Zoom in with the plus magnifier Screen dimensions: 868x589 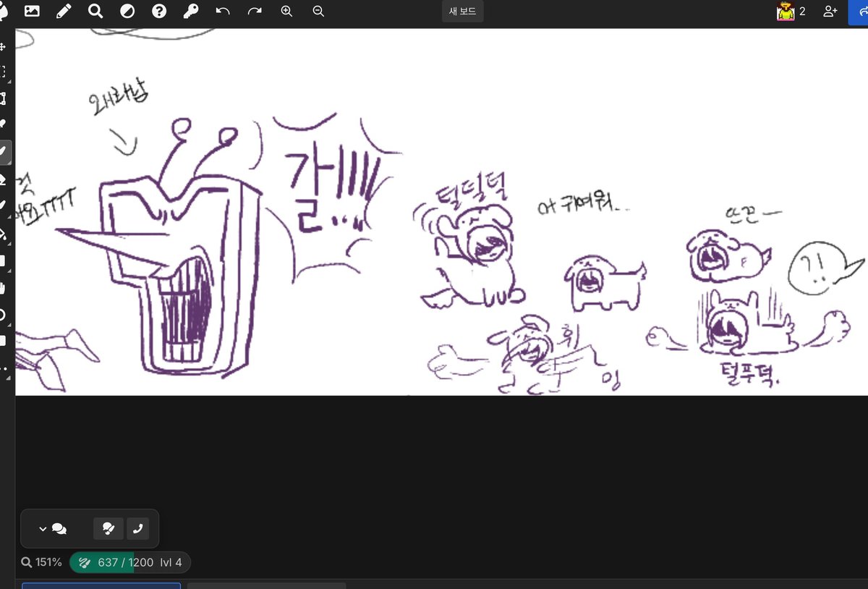(x=286, y=12)
